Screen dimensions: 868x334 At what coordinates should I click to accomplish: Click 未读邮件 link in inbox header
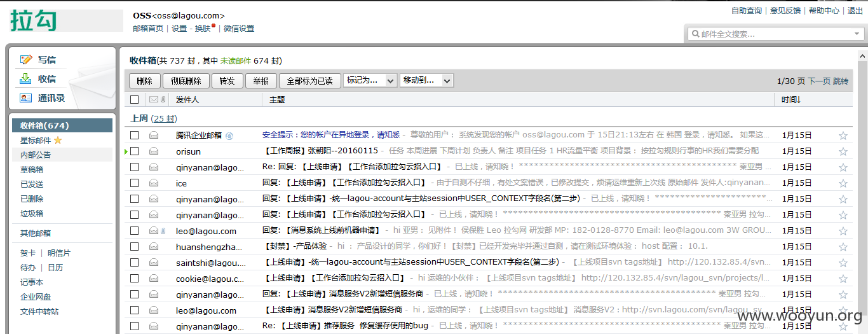click(x=236, y=60)
